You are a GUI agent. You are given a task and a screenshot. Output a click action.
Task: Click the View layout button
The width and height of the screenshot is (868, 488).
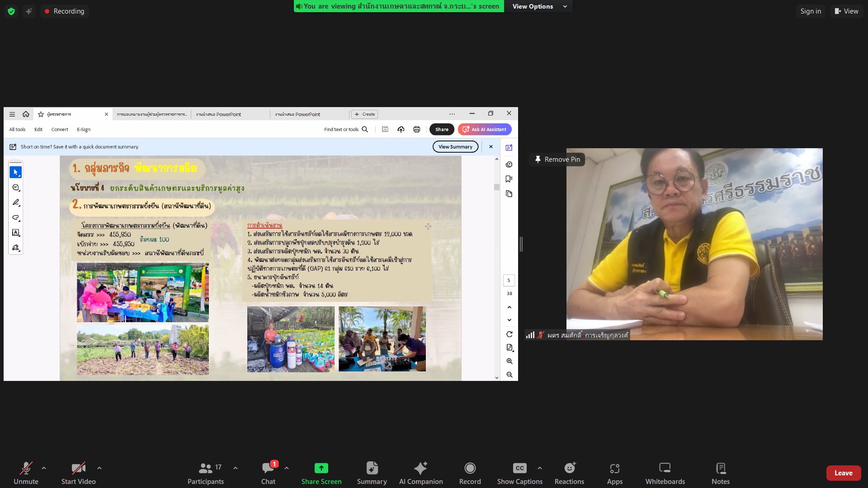point(846,11)
